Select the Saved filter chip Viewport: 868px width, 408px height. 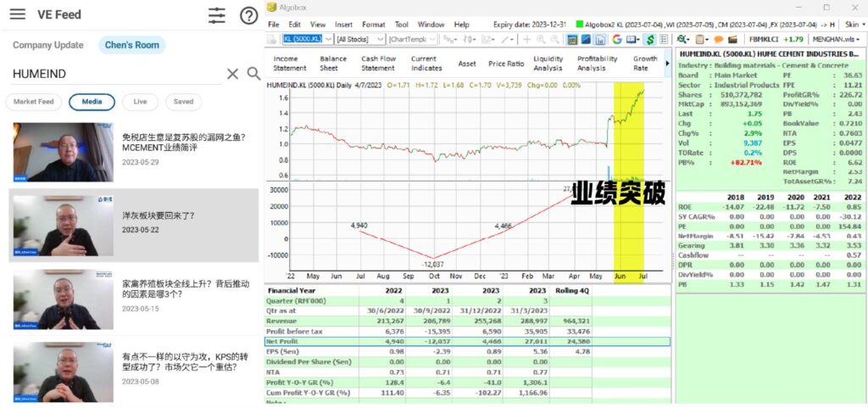(183, 102)
